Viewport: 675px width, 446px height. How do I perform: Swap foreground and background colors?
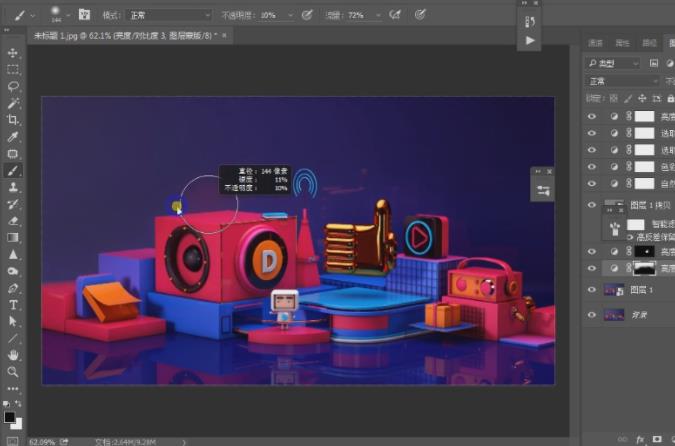pyautogui.click(x=18, y=403)
